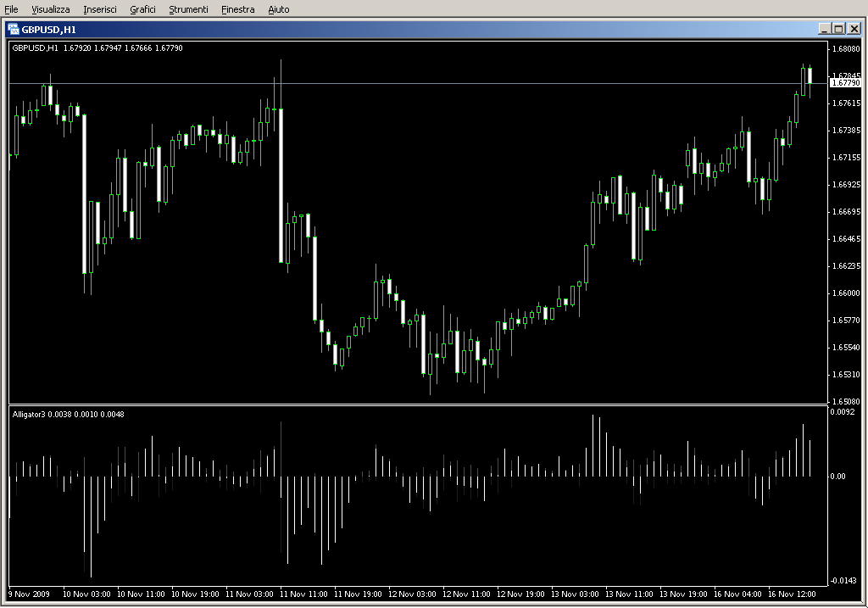Click the 13 Nov 03:00 time label
Image resolution: width=868 pixels, height=608 pixels.
pos(575,594)
